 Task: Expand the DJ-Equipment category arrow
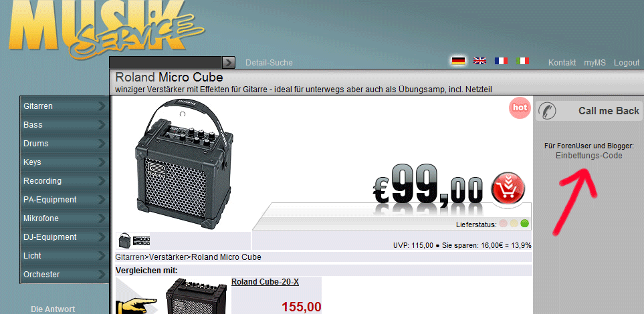[x=102, y=237]
